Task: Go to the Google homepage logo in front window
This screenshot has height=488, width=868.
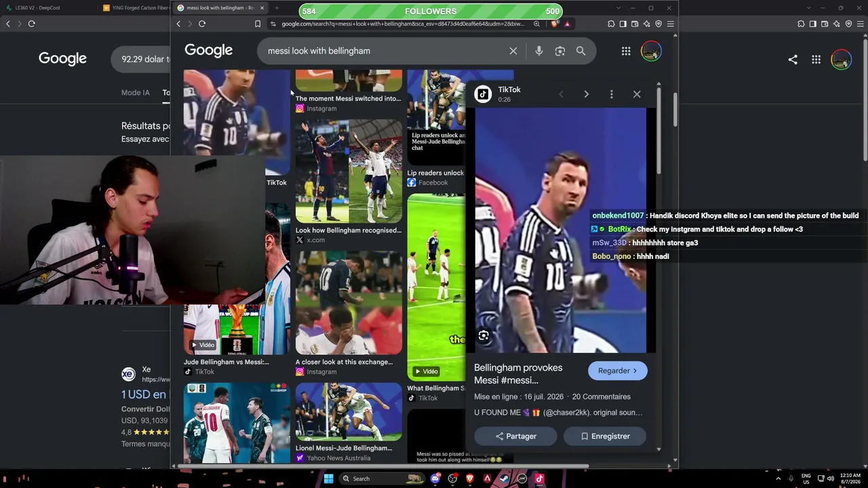Action: tap(208, 50)
